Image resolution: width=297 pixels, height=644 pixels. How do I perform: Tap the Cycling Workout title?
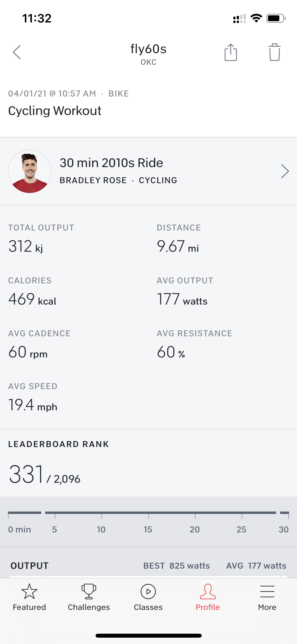(55, 111)
